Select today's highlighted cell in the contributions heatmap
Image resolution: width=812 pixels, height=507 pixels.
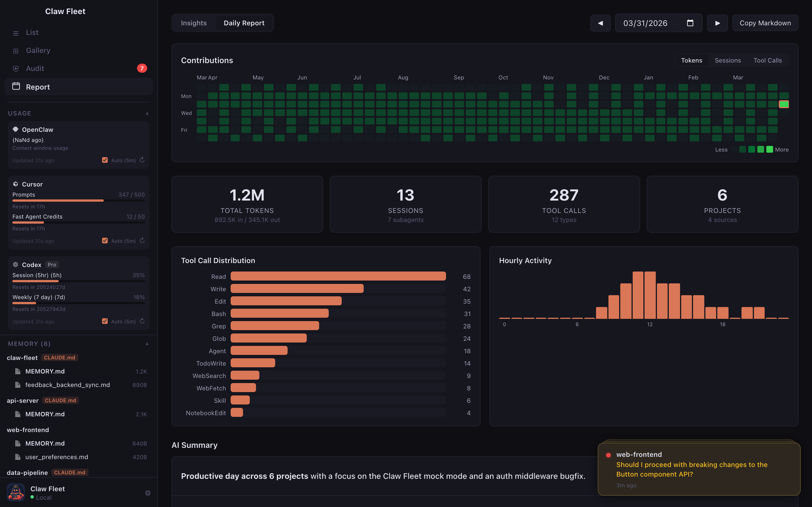click(x=784, y=104)
